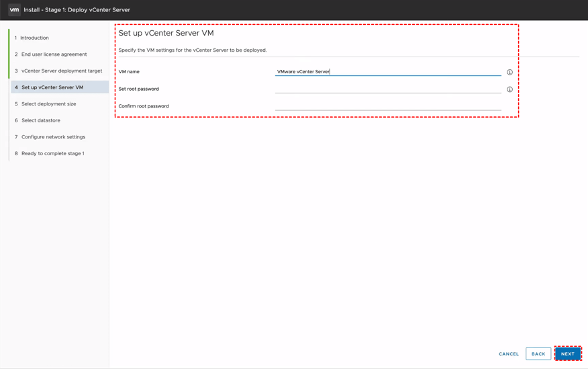
Task: Click the VMware vm logo icon
Action: tap(14, 10)
